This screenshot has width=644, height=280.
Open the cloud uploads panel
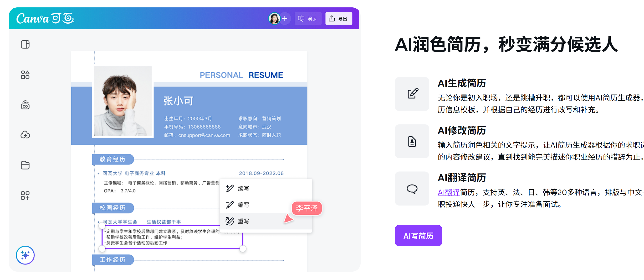25,135
